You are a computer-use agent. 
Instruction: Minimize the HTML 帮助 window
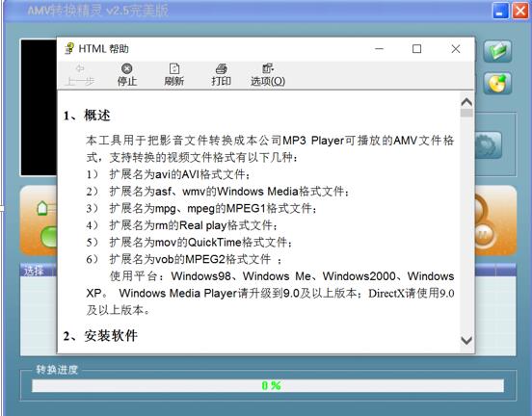click(379, 49)
